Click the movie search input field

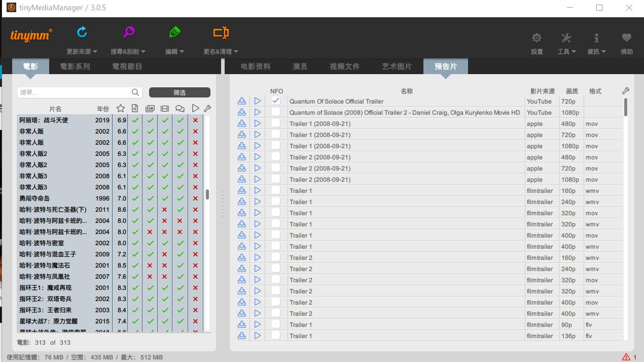pos(74,92)
